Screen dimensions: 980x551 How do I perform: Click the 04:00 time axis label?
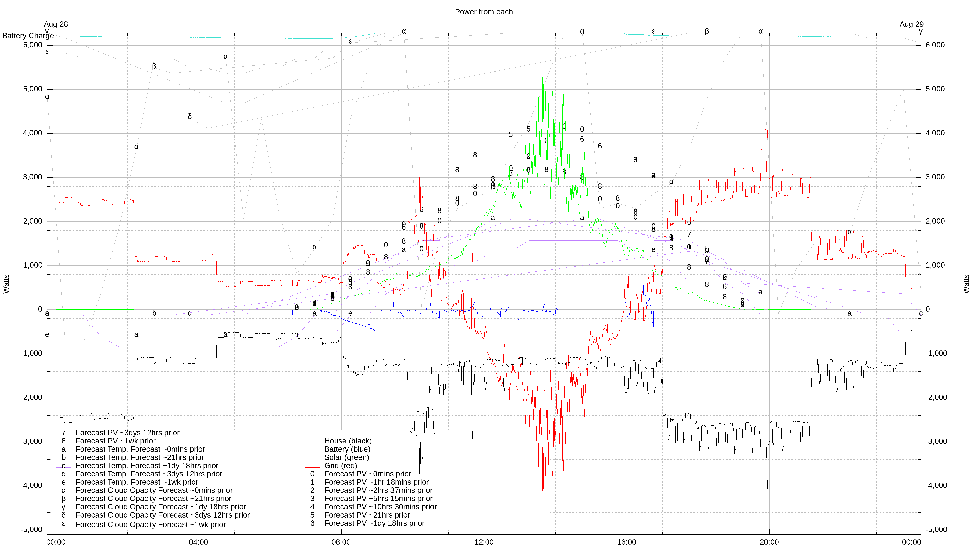point(199,542)
